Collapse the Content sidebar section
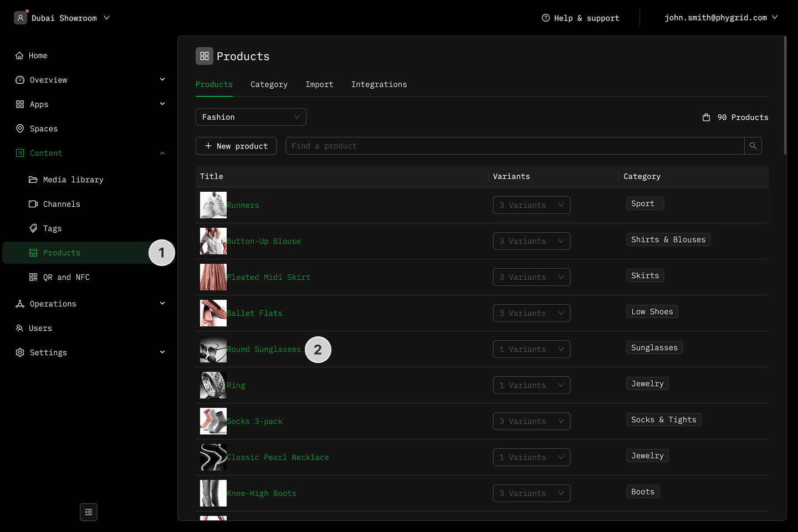The image size is (798, 532). (162, 153)
